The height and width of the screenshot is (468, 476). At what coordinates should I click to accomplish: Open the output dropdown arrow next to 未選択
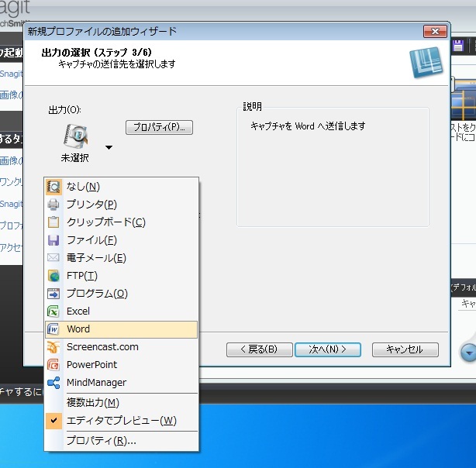[x=109, y=147]
